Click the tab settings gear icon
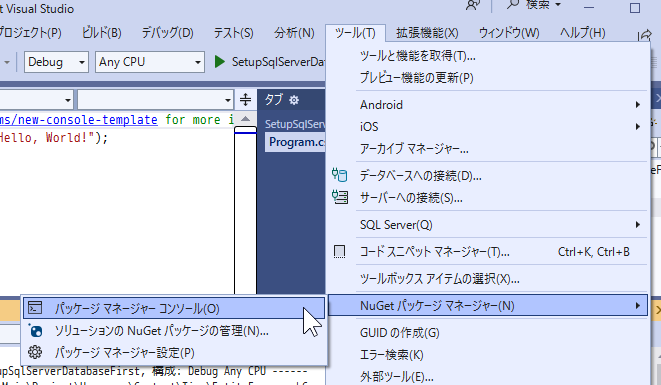 (294, 100)
